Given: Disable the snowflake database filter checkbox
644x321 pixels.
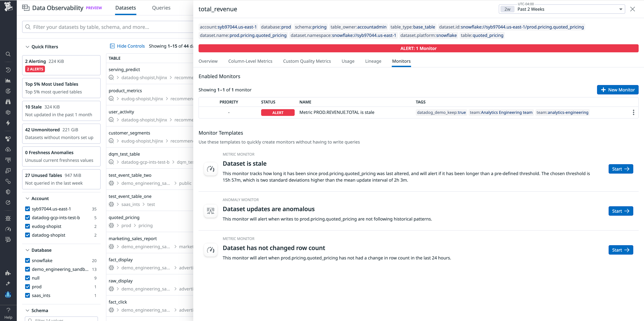Looking at the screenshot, I should [28, 260].
